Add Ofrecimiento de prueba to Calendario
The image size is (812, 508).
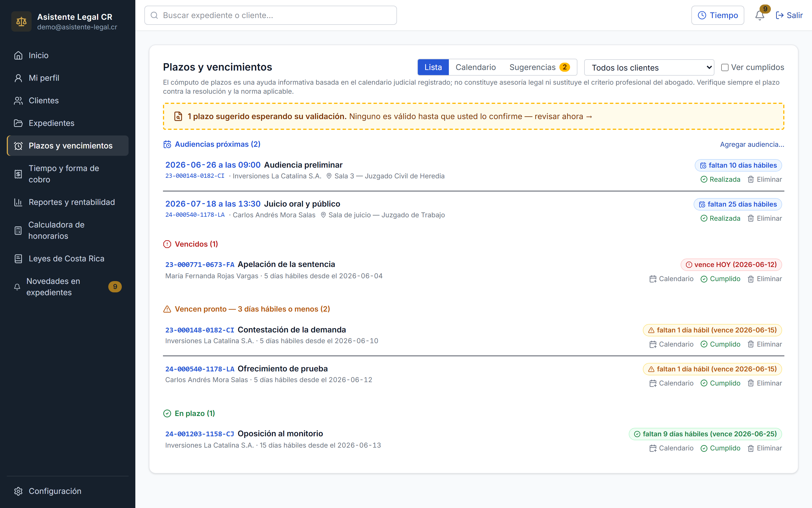coord(671,383)
